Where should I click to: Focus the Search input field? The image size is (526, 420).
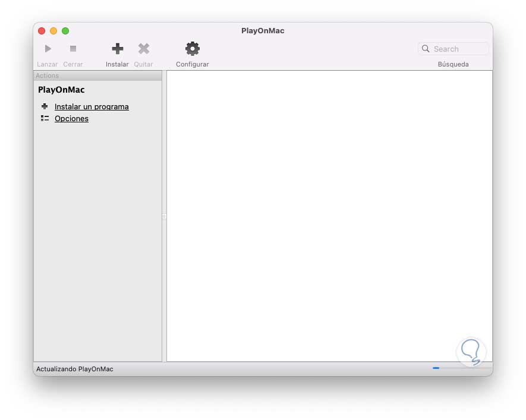(x=453, y=49)
